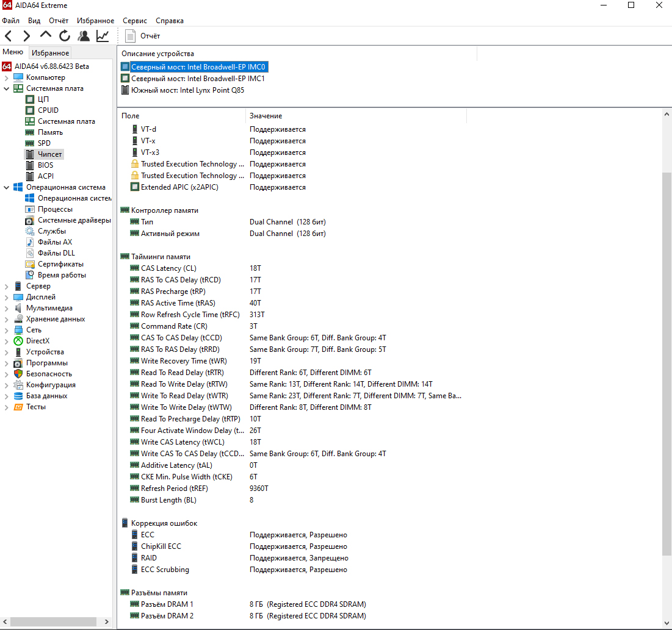Select the База данных icon
The width and height of the screenshot is (672, 630).
point(18,396)
